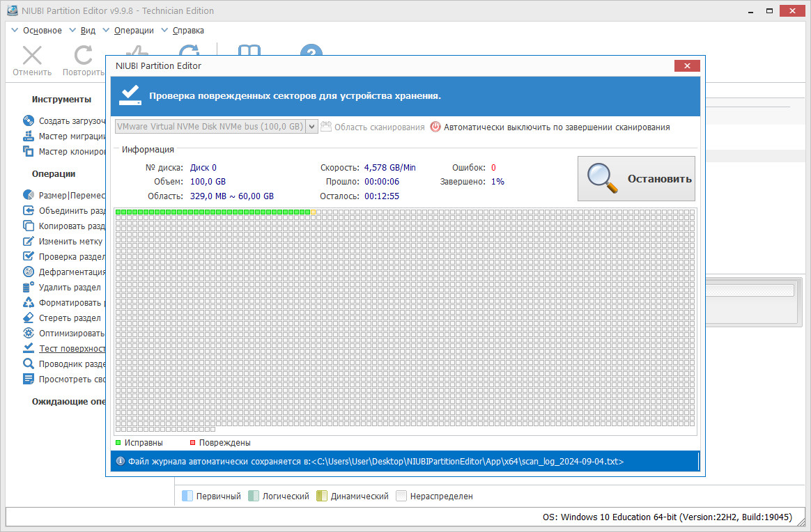
Task: Maximize the main NIUBI window
Action: click(x=769, y=11)
